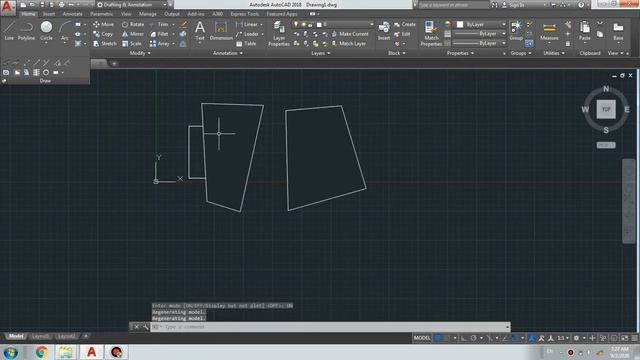Screen dimensions: 640x360
Task: Toggle grid display in status bar
Action: [x=438, y=338]
